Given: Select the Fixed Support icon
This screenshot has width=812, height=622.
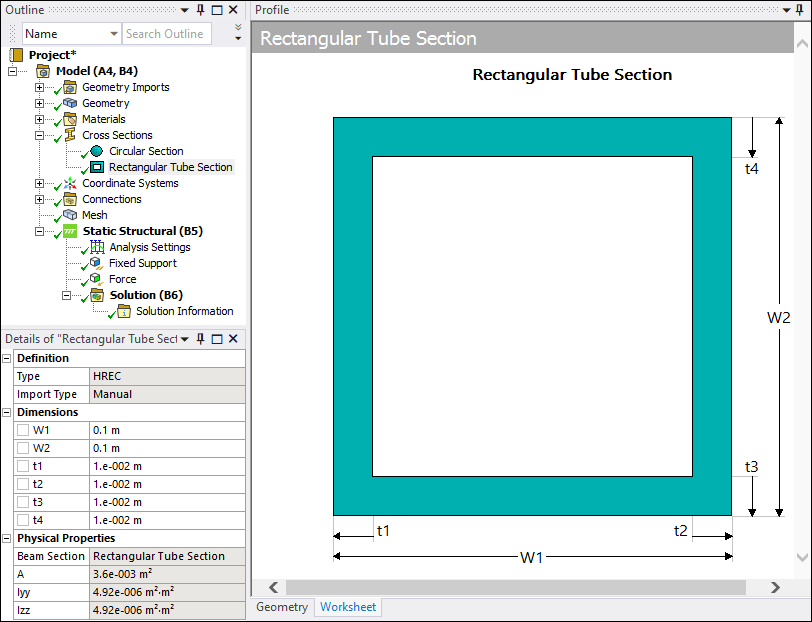Looking at the screenshot, I should click(97, 263).
